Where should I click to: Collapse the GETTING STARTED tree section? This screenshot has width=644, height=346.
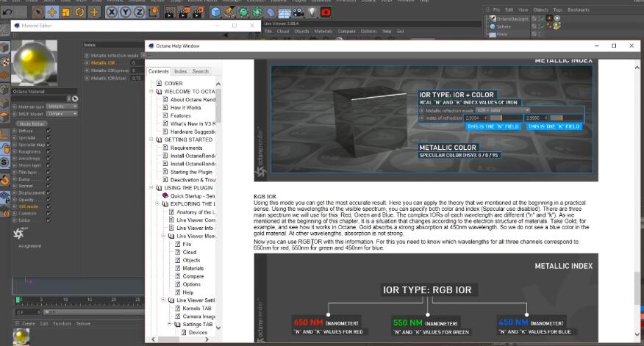[151, 140]
